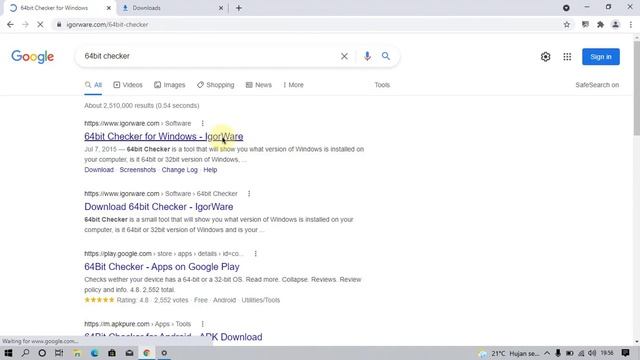Select the All results tab
640x360 pixels.
pyautogui.click(x=93, y=85)
